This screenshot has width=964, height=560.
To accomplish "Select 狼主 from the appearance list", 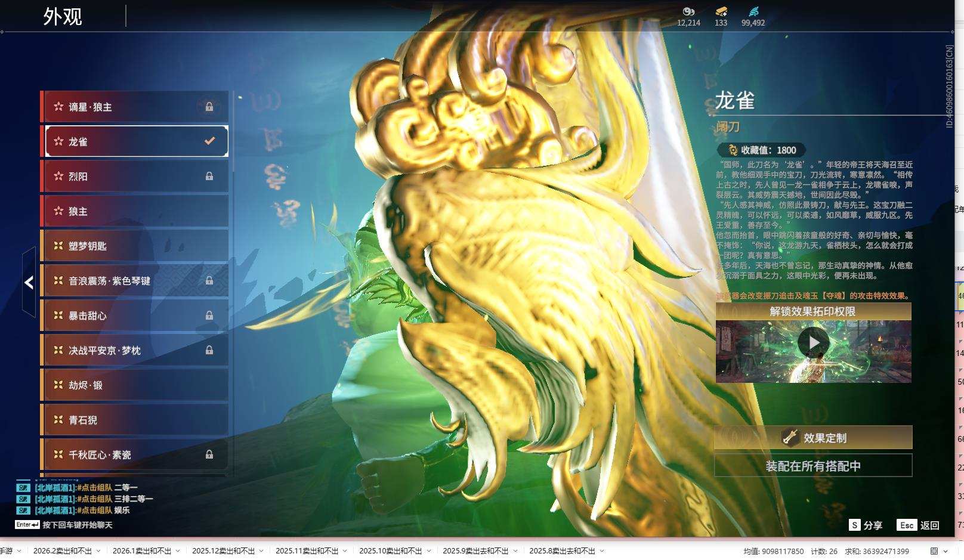I will [134, 211].
